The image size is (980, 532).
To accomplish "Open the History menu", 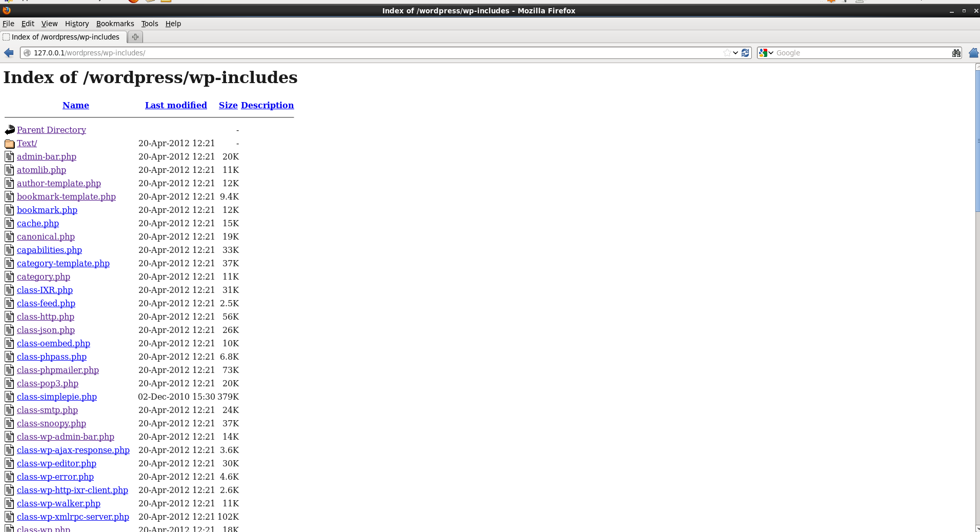I will click(x=77, y=24).
